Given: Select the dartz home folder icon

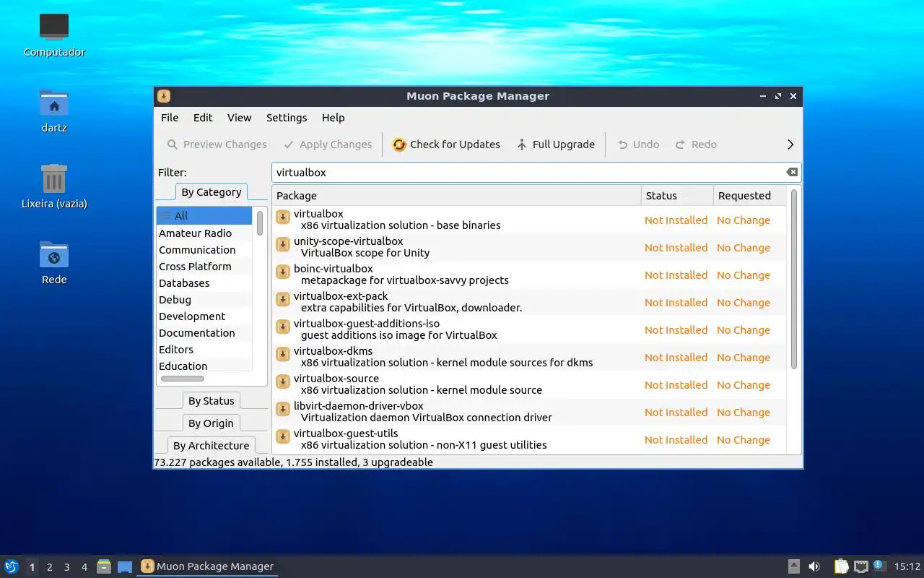Looking at the screenshot, I should (54, 103).
